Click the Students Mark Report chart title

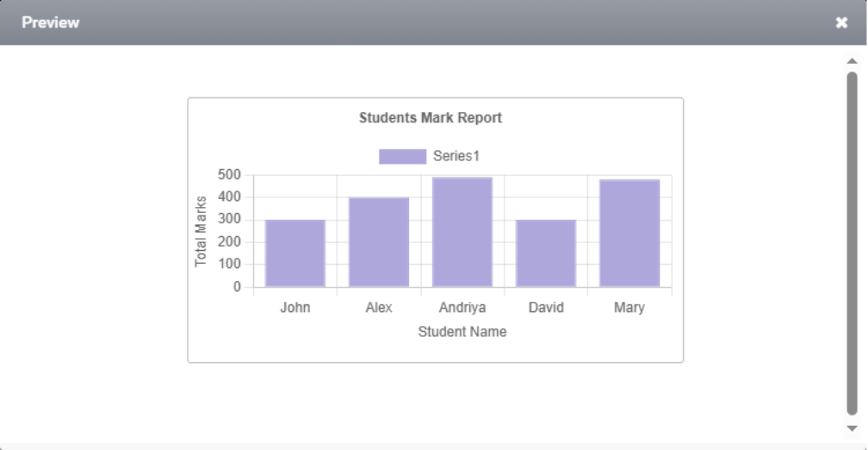[431, 118]
